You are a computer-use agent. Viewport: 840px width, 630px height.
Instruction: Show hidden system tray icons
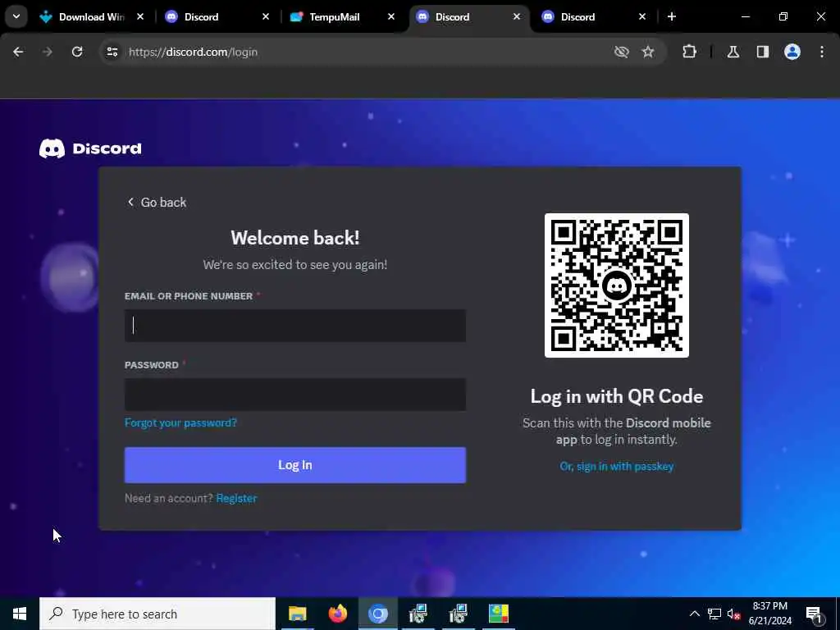pyautogui.click(x=694, y=614)
